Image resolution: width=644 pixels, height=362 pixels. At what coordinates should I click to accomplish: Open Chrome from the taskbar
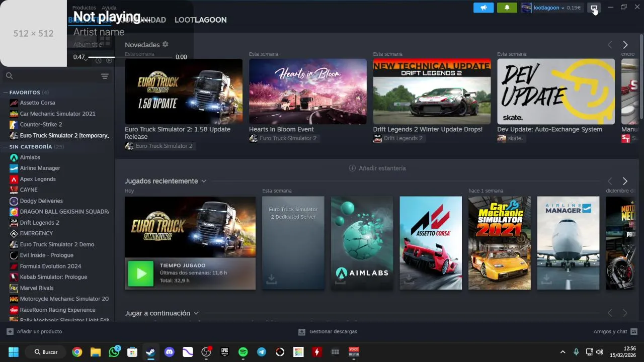pos(77,352)
